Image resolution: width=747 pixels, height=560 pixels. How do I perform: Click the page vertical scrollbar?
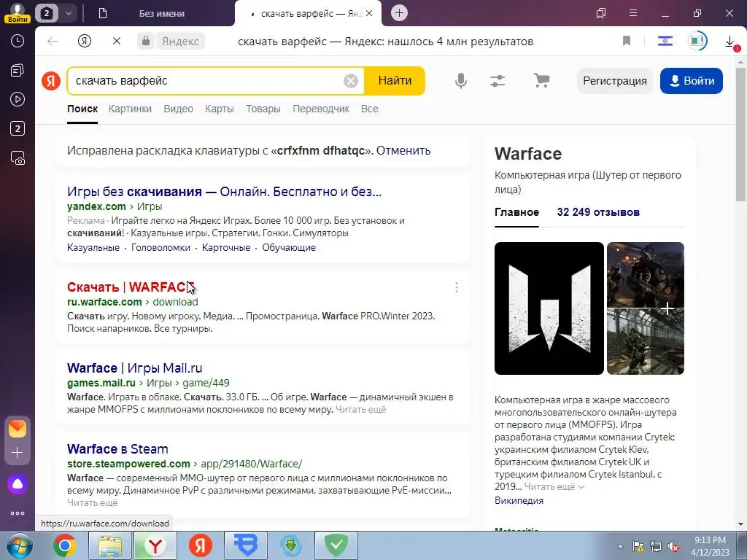[x=741, y=134]
